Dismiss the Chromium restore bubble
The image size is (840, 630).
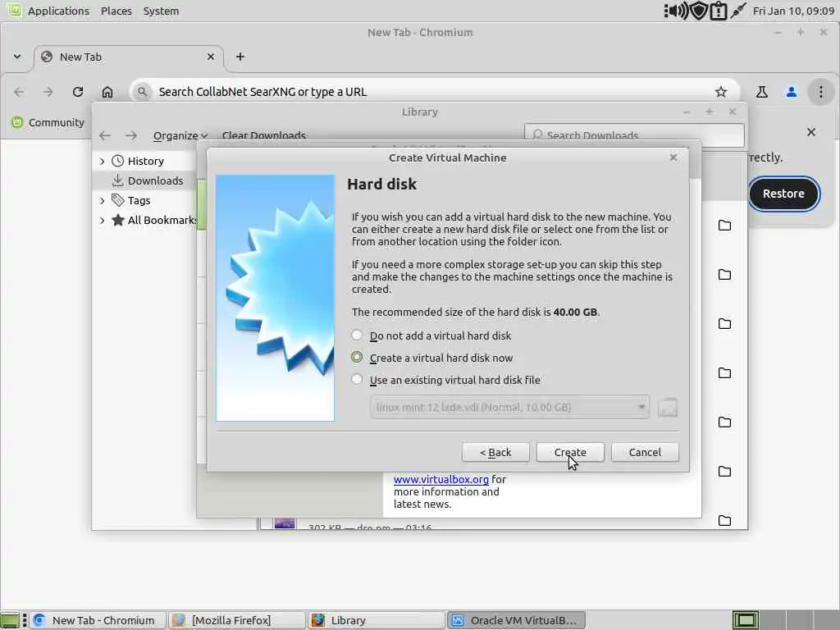click(811, 132)
